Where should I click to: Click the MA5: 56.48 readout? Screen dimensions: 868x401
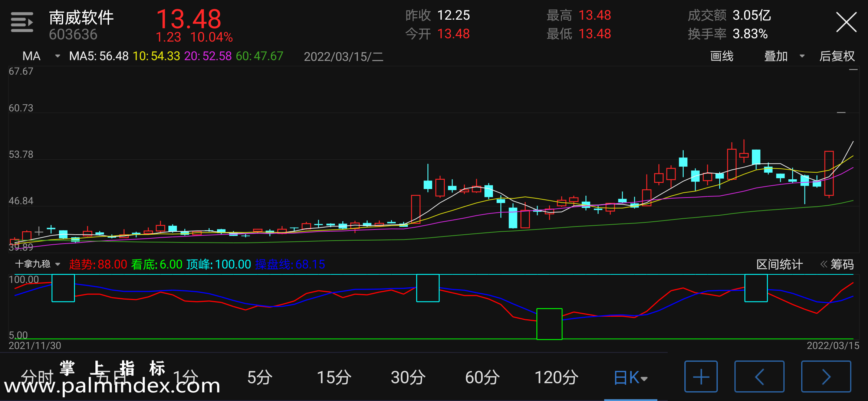[x=99, y=56]
